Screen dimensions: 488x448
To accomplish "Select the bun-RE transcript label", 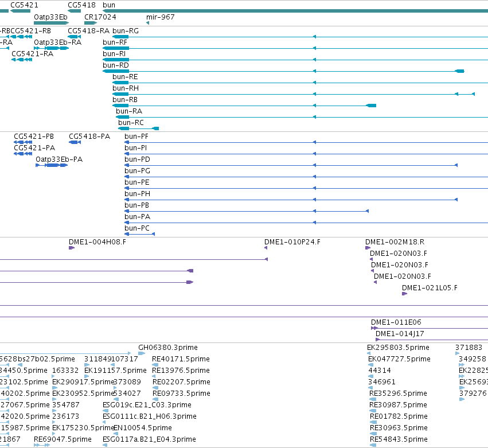I will coord(125,77).
